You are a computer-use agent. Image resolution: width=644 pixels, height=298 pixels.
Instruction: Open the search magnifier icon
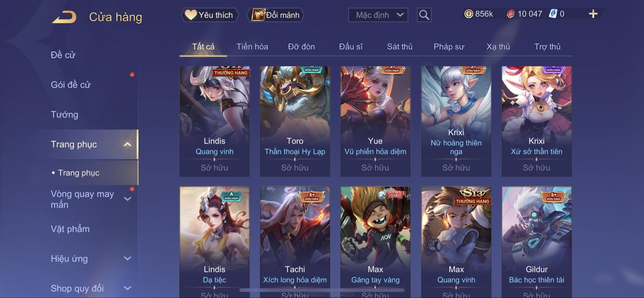[x=424, y=15]
